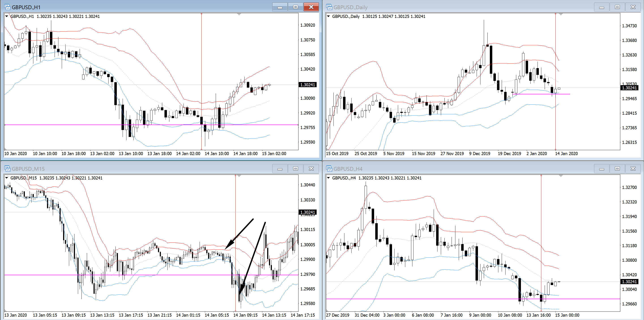Minimize the GBPUSD.,M15 chart window
The image size is (644, 320).
[x=280, y=169]
